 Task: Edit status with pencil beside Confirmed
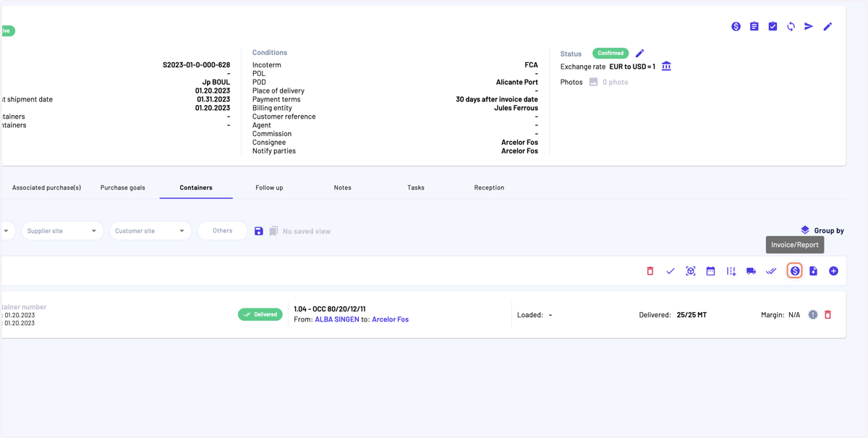639,54
